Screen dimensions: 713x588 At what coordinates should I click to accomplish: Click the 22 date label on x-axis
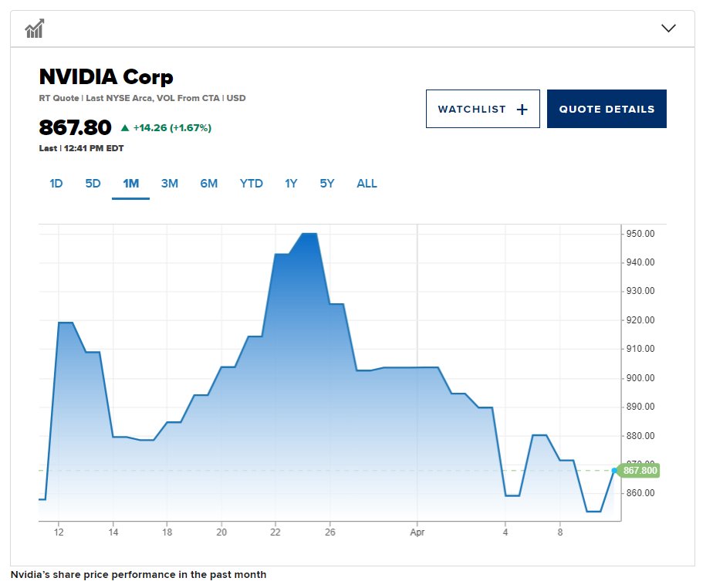pos(275,532)
